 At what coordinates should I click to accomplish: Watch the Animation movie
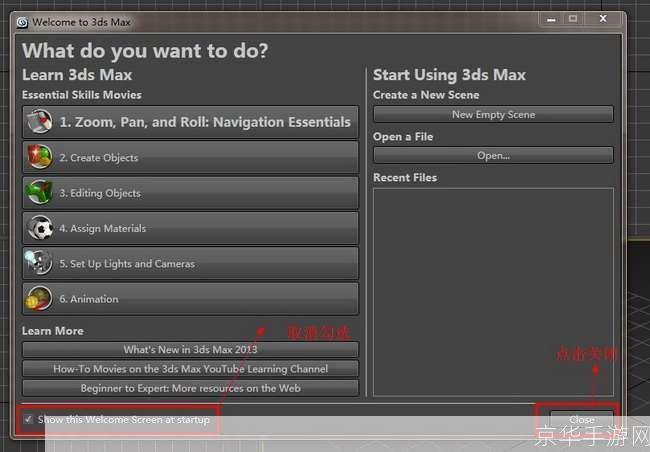coord(190,299)
